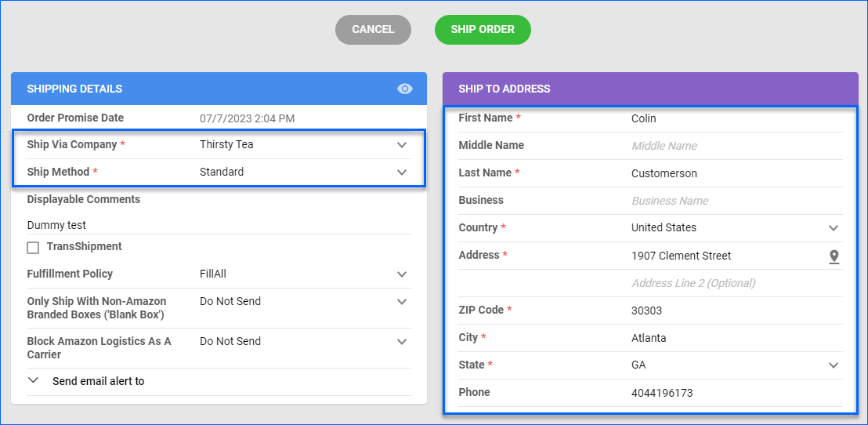This screenshot has width=868, height=425.
Task: Click the First Name field with Colin
Action: (x=737, y=118)
